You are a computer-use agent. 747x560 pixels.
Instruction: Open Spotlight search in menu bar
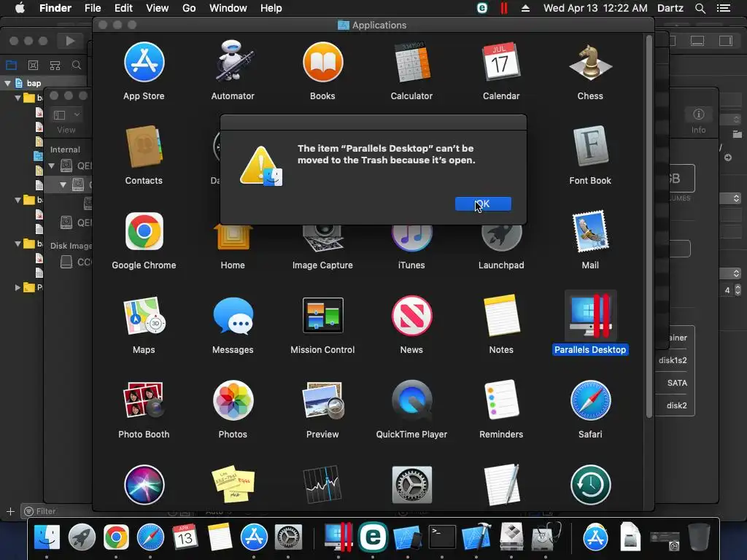pos(700,8)
